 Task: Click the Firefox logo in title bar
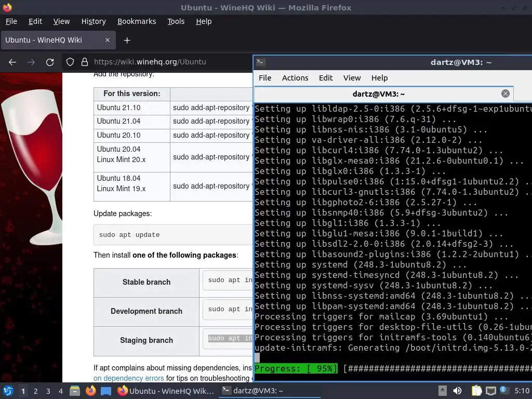(x=7, y=7)
